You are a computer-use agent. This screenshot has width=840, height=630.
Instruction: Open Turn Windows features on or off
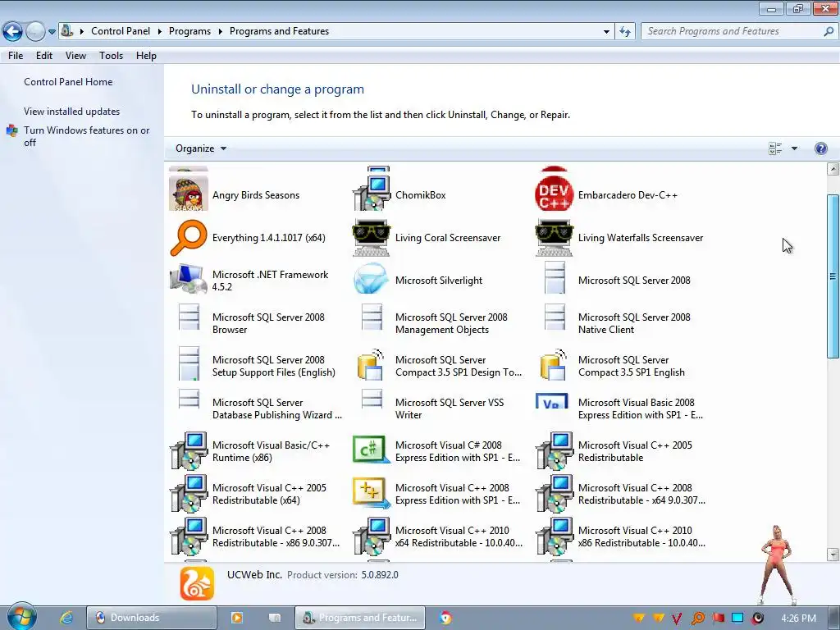coord(87,136)
